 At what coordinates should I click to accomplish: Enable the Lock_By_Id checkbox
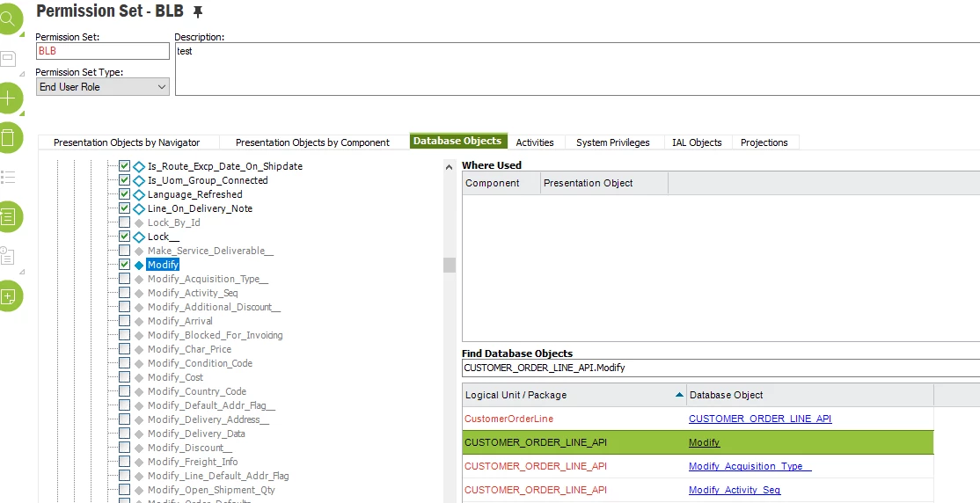tap(124, 222)
